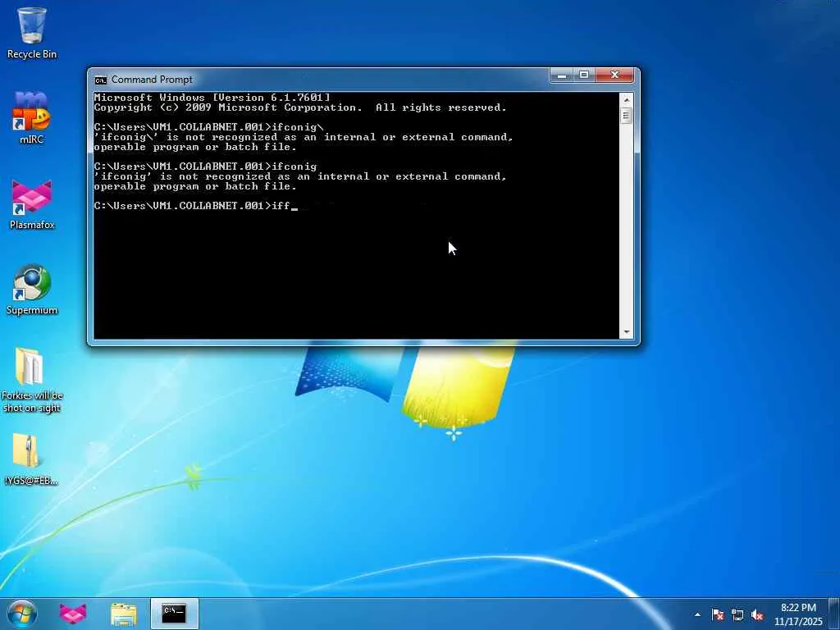
Task: Click the current prompt line with 'iff'
Action: pyautogui.click(x=195, y=206)
